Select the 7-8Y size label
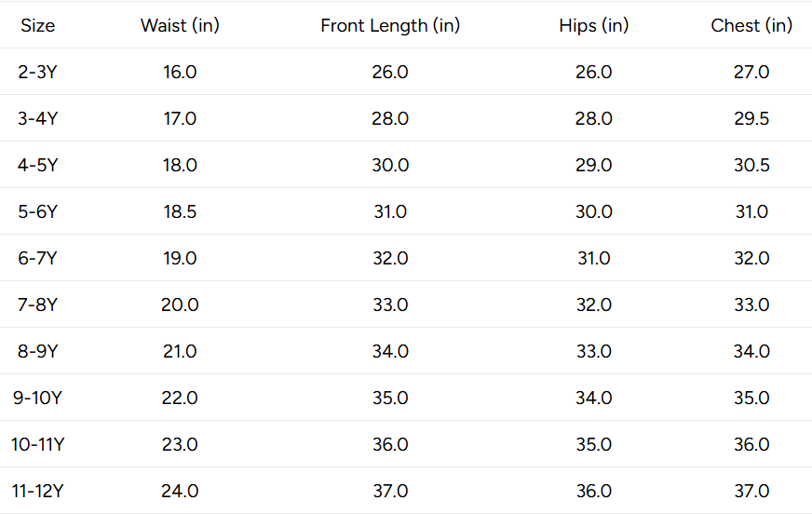Screen dimensions: 812x514 tap(37, 304)
